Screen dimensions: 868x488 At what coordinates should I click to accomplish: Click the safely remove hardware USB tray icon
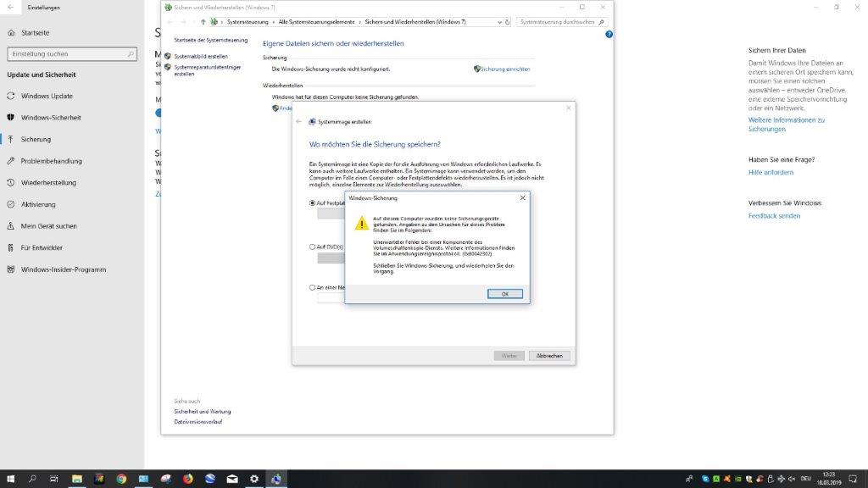[x=770, y=480]
